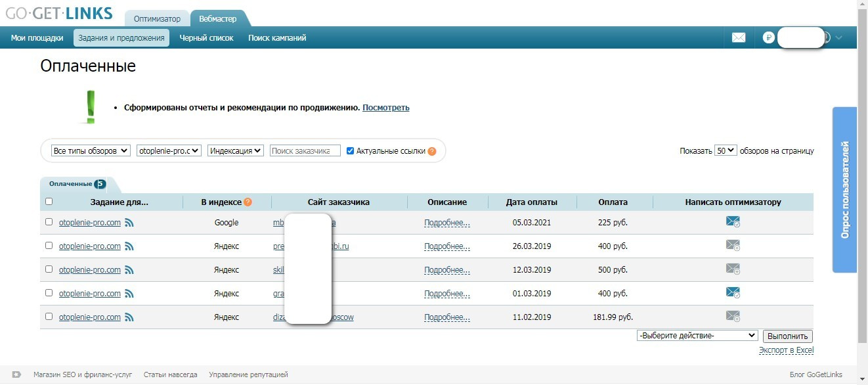
Task: Click 'Экспорт в Excel' link
Action: click(786, 350)
